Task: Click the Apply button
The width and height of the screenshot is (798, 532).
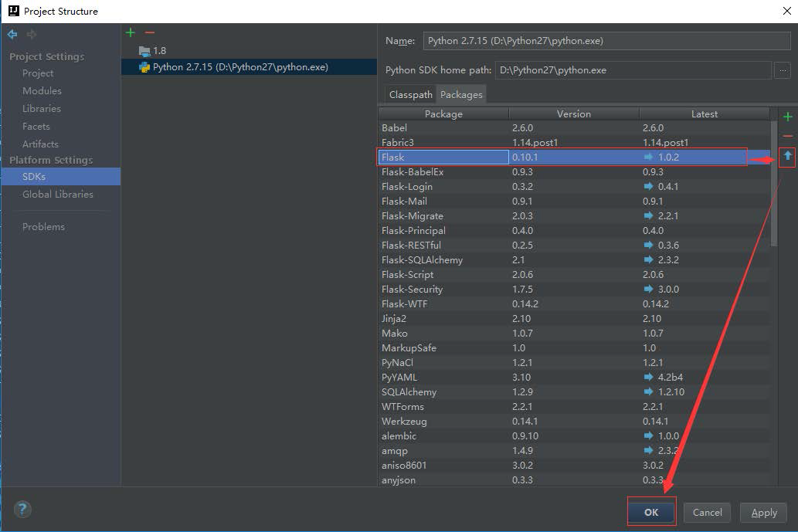Action: tap(764, 512)
